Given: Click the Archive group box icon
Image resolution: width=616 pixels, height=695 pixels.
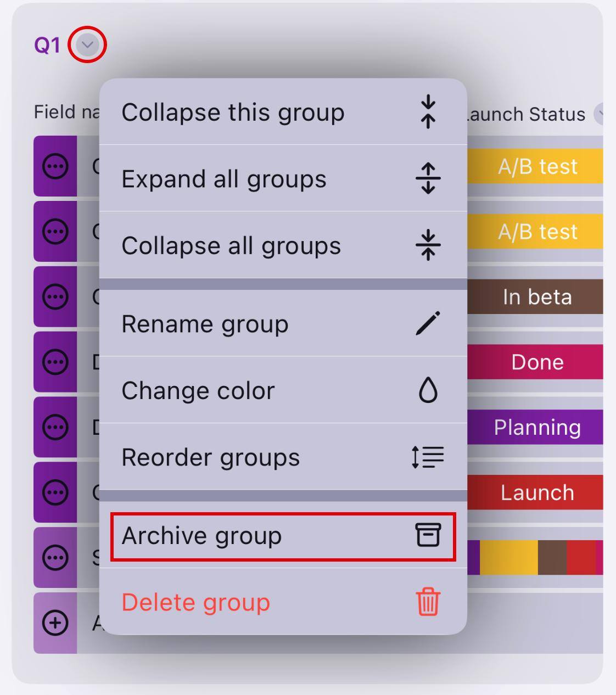Looking at the screenshot, I should click(428, 535).
